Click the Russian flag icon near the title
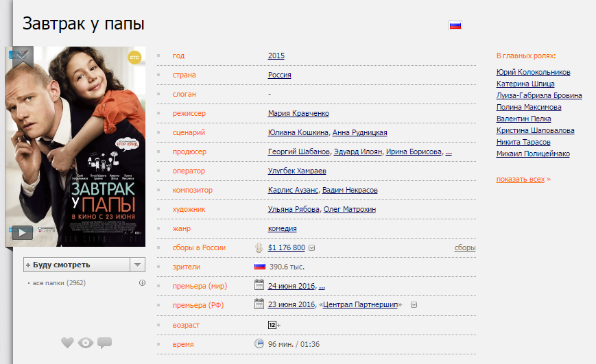The height and width of the screenshot is (364, 596). 455,25
